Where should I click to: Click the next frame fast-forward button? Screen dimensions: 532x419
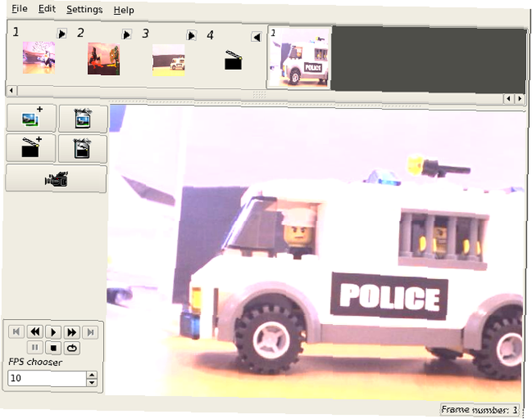point(72,332)
